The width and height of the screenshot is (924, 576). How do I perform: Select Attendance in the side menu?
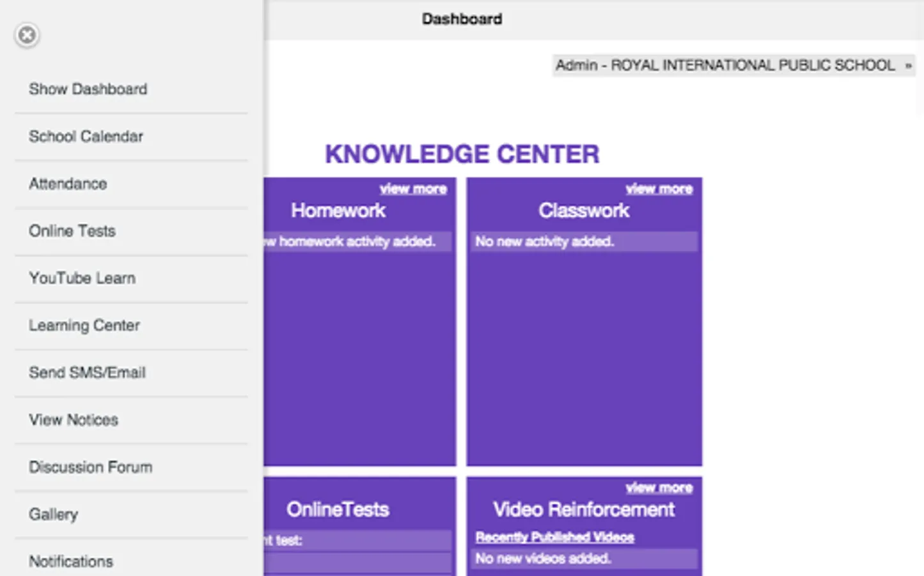click(x=68, y=184)
